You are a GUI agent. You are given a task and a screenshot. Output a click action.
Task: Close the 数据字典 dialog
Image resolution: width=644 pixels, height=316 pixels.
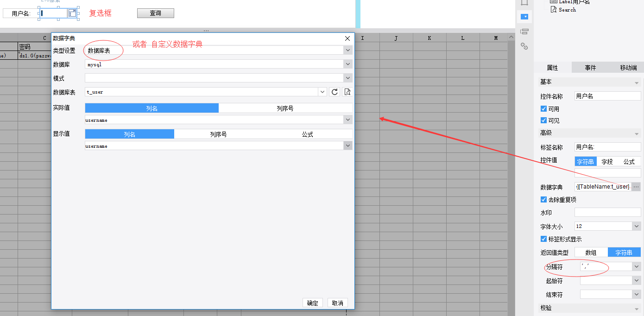pos(347,38)
